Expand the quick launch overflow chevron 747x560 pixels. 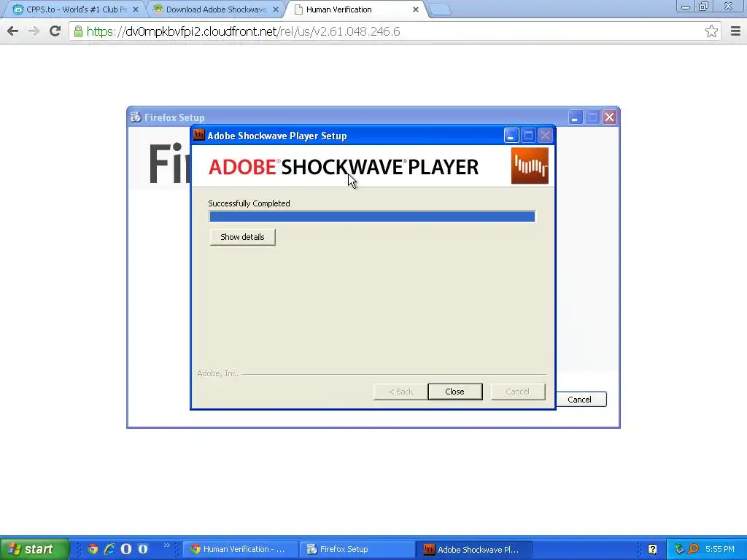tap(166, 545)
